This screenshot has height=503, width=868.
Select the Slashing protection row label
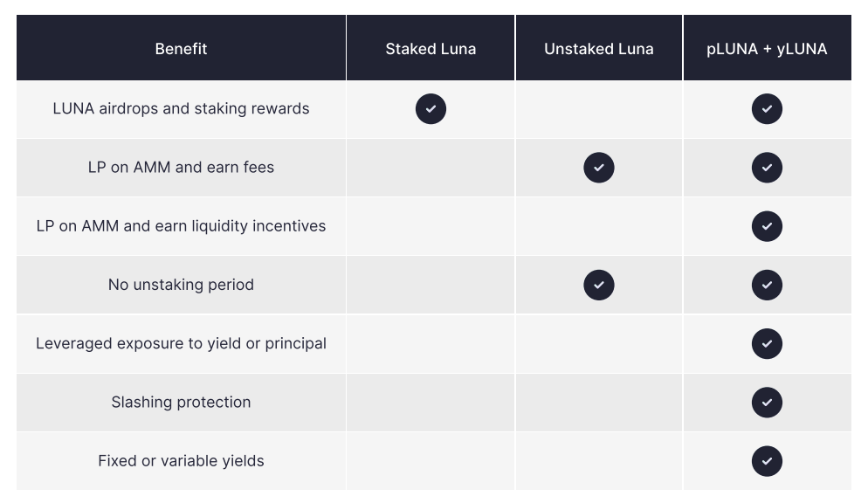click(181, 402)
